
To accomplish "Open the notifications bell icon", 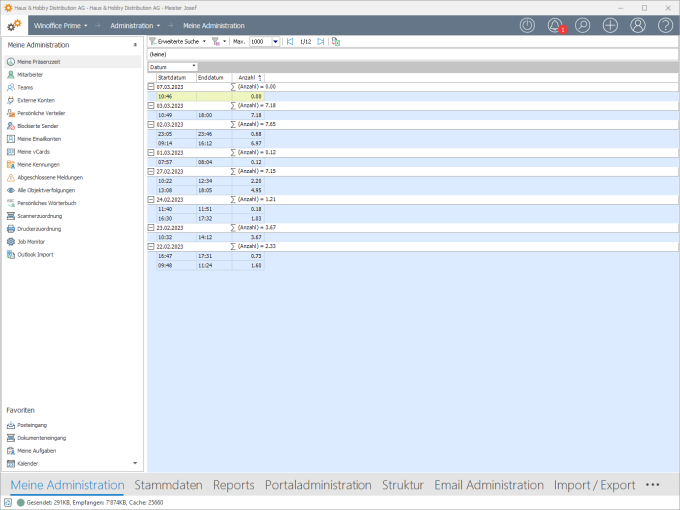I will coord(555,25).
